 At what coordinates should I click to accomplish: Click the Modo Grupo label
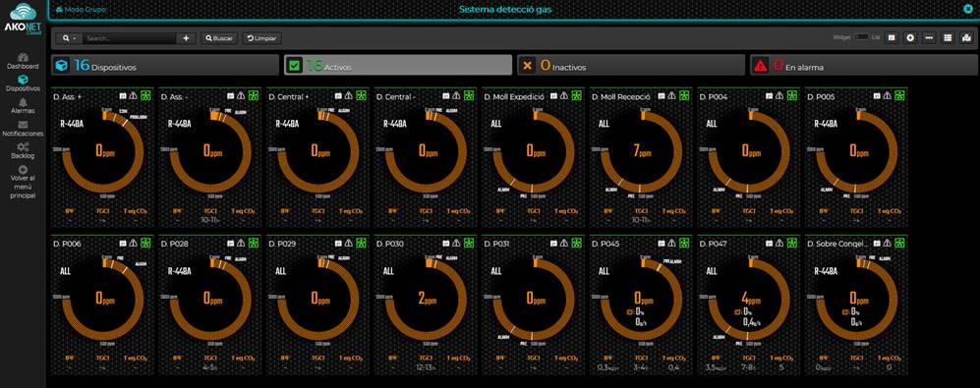(81, 10)
